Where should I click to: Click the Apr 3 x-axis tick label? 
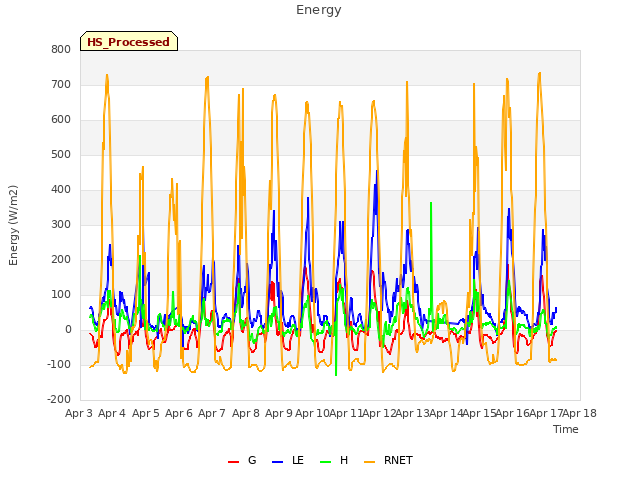click(79, 413)
